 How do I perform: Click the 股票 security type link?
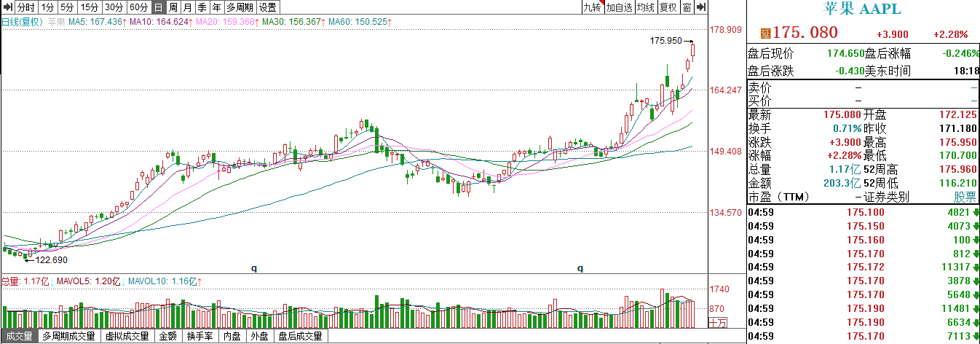(x=966, y=197)
